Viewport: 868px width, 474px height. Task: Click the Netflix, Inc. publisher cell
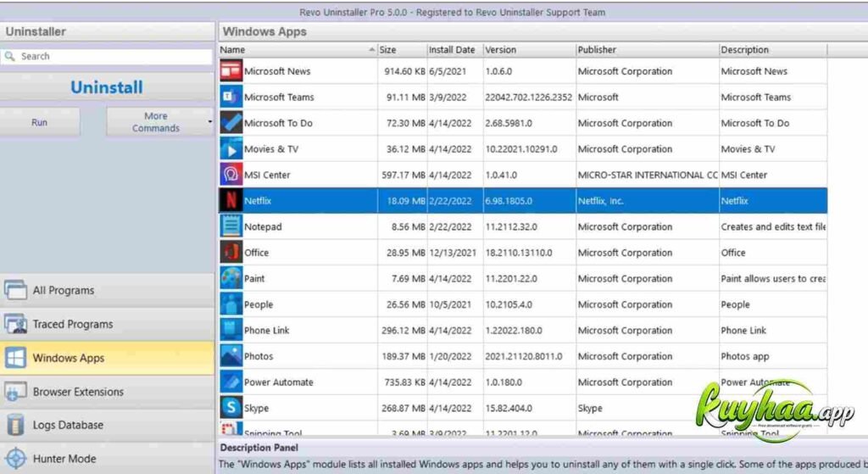pyautogui.click(x=647, y=200)
